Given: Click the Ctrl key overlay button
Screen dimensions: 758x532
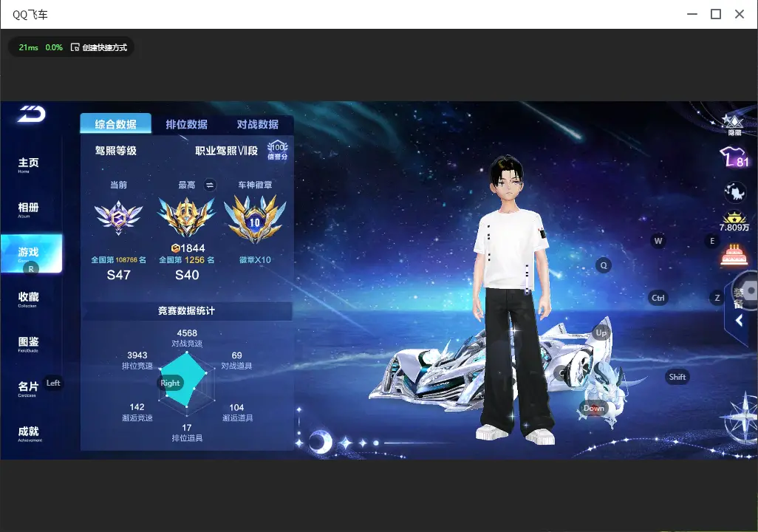Looking at the screenshot, I should [658, 298].
